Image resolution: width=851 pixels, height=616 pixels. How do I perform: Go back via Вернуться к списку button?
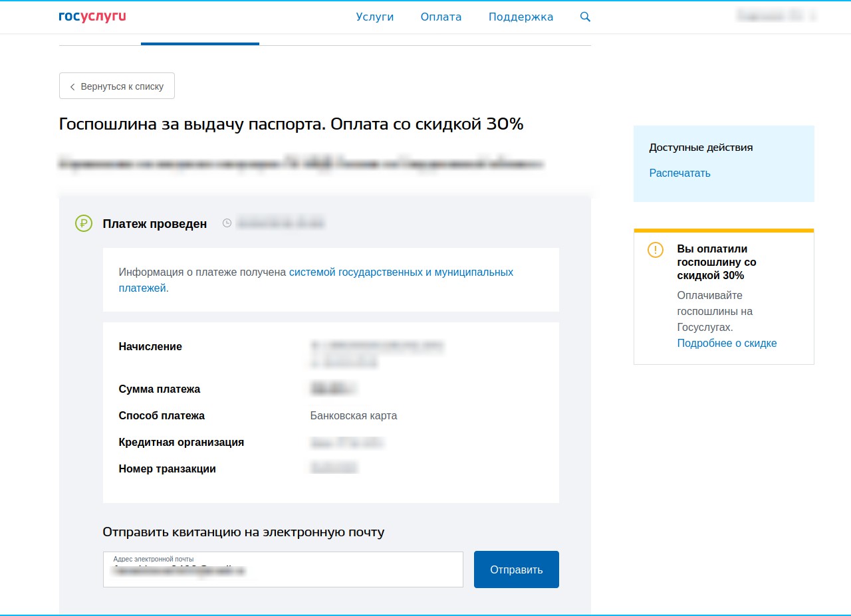(x=117, y=86)
